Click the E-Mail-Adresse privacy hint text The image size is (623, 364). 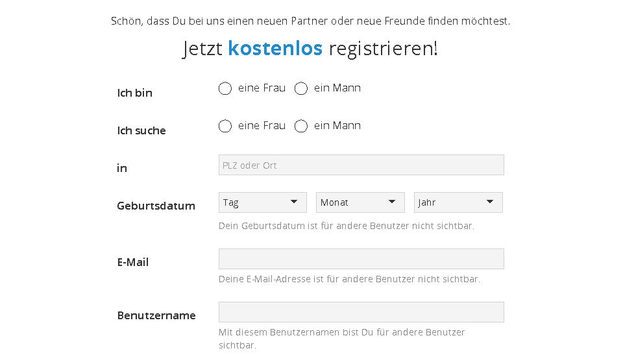point(349,280)
